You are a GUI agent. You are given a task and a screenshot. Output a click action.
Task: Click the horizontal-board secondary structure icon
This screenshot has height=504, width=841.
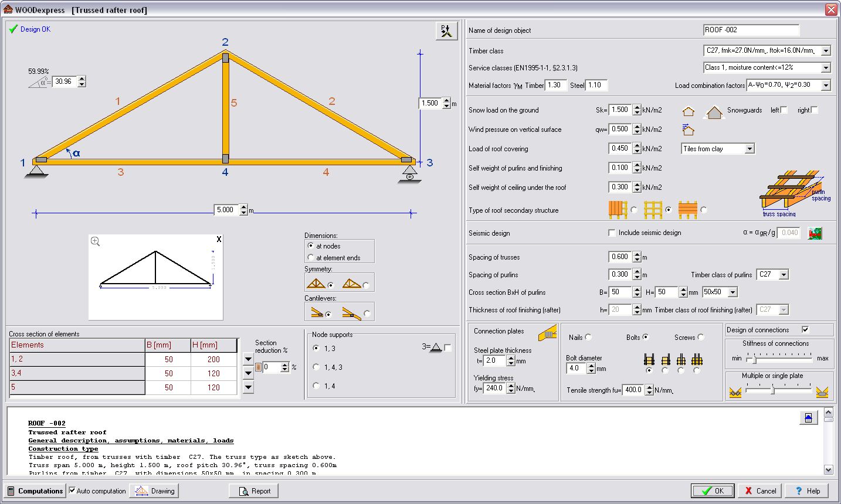[x=687, y=209]
